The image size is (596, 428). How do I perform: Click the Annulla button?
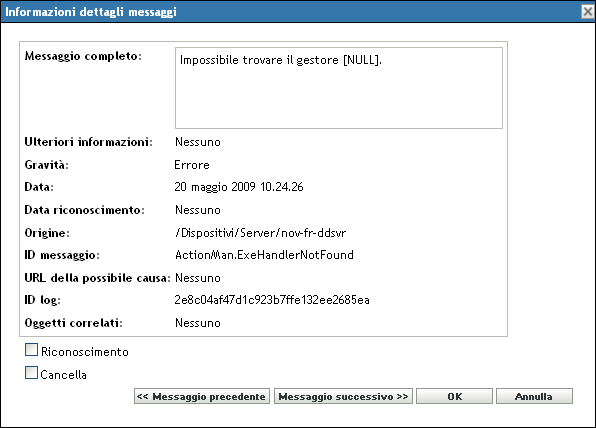pos(534,396)
